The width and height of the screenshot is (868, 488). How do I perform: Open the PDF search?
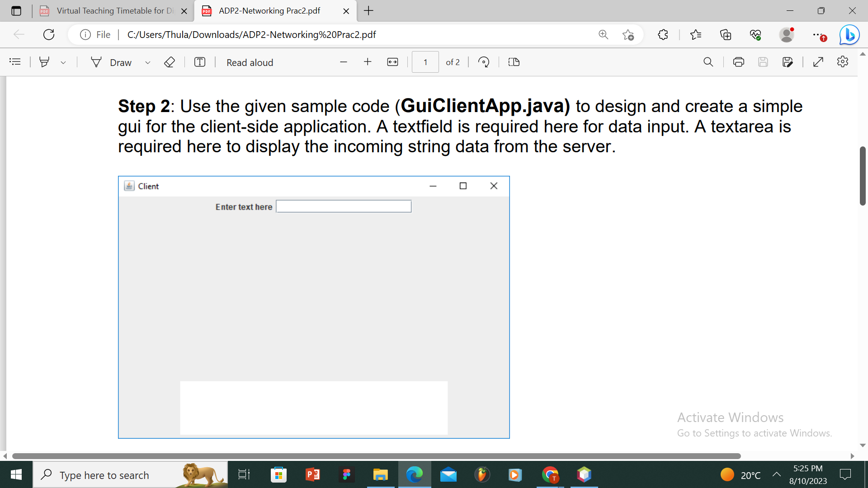pos(708,62)
